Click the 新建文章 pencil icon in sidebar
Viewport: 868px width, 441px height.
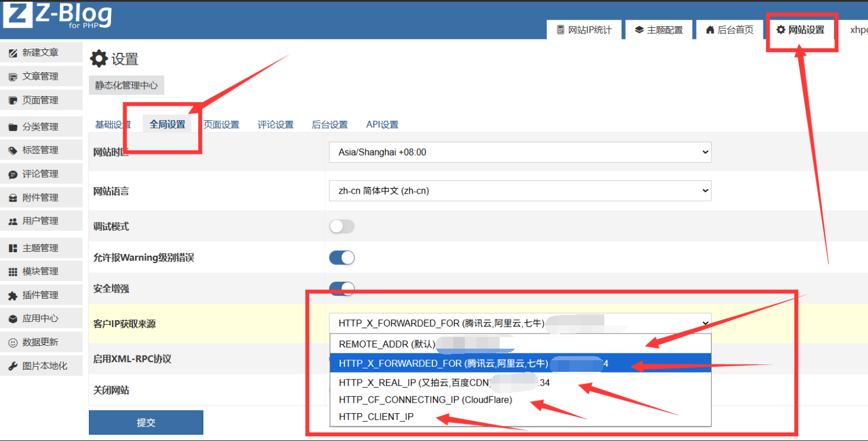pyautogui.click(x=13, y=53)
